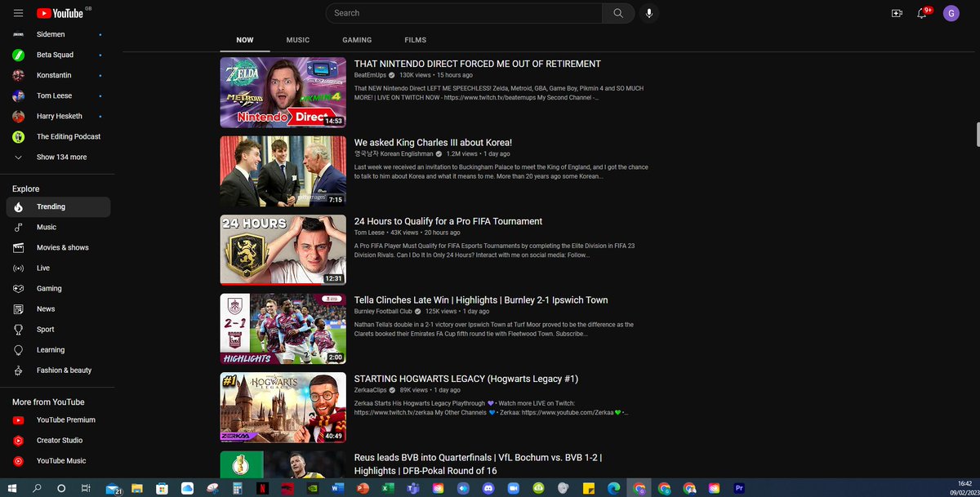
Task: Open the 24 Hours FIFA thumbnail
Action: pos(283,250)
